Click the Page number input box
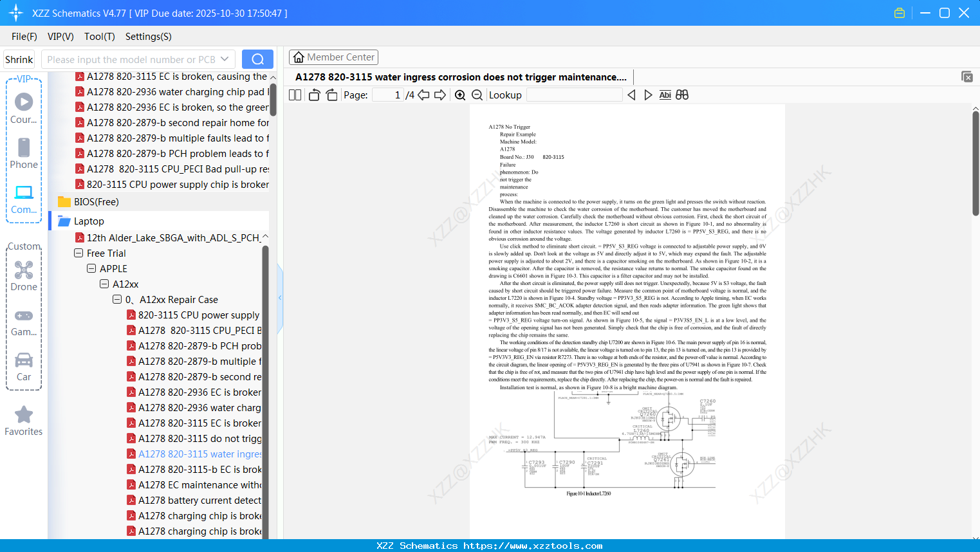The height and width of the screenshot is (552, 980). 388,95
